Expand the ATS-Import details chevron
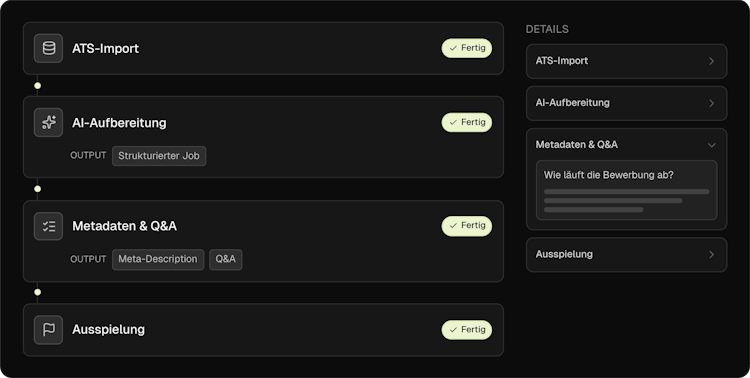 point(712,61)
